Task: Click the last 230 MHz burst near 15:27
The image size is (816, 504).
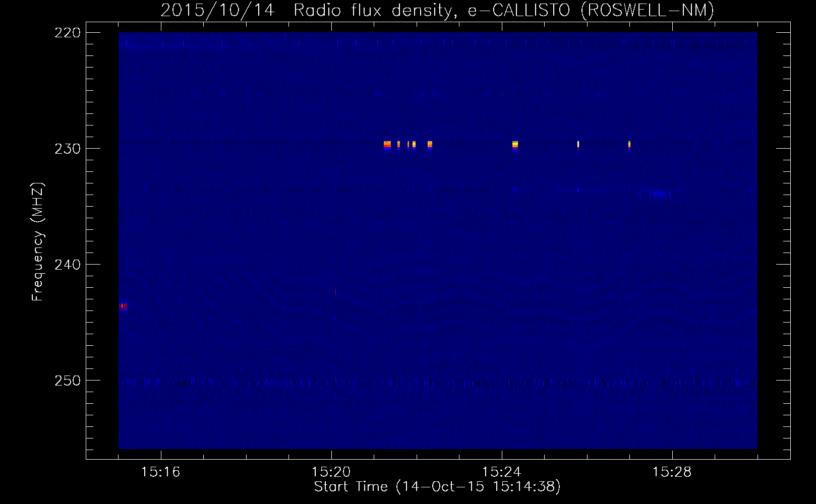Action: click(x=629, y=145)
